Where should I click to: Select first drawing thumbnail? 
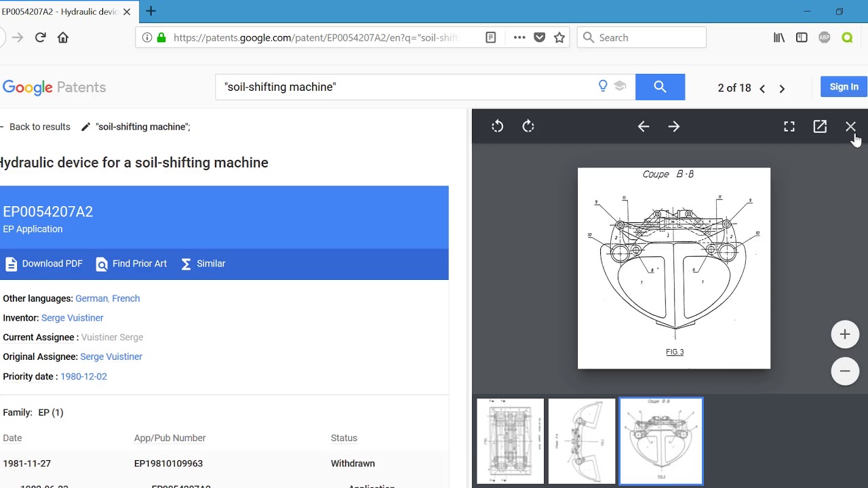tap(510, 441)
